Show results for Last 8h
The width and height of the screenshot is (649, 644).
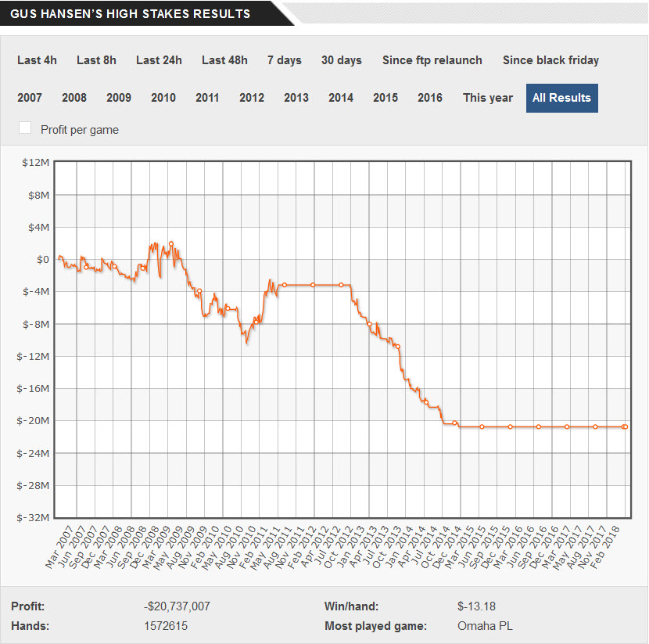coord(96,60)
